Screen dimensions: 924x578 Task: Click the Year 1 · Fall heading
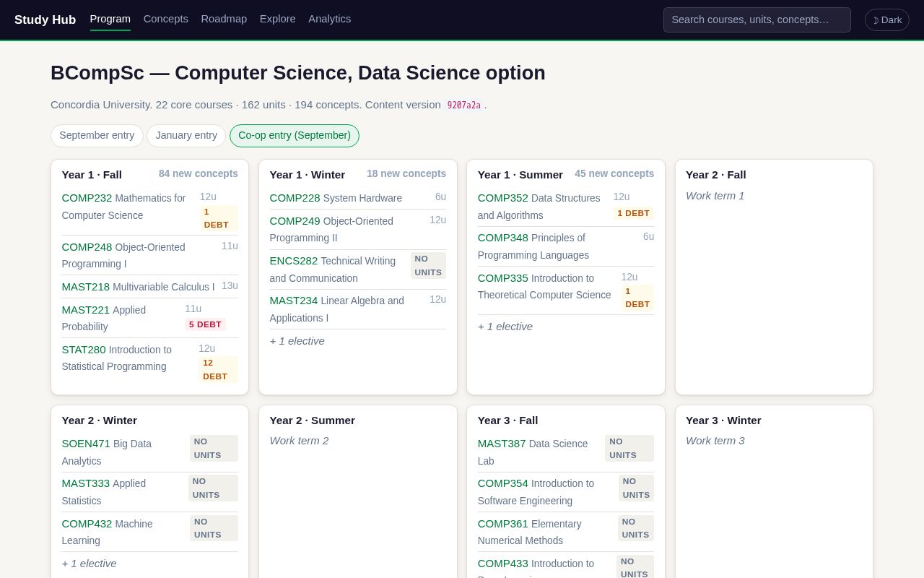pos(92,175)
